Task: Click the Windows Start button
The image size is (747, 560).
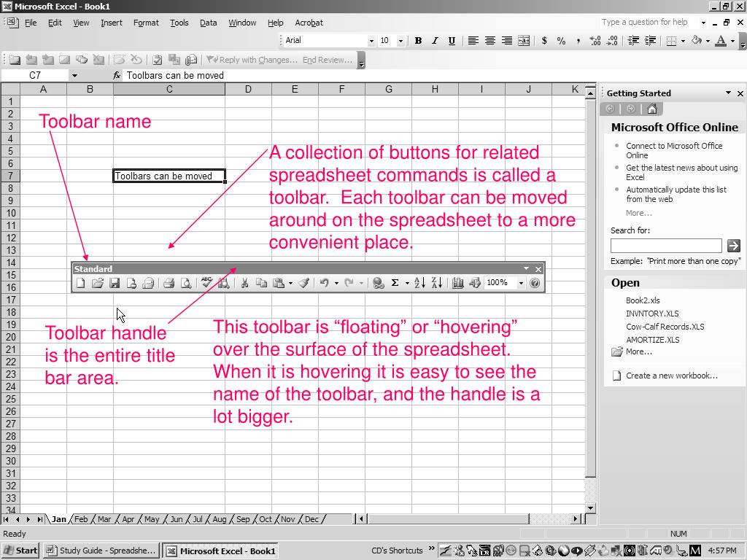Action: (20, 551)
